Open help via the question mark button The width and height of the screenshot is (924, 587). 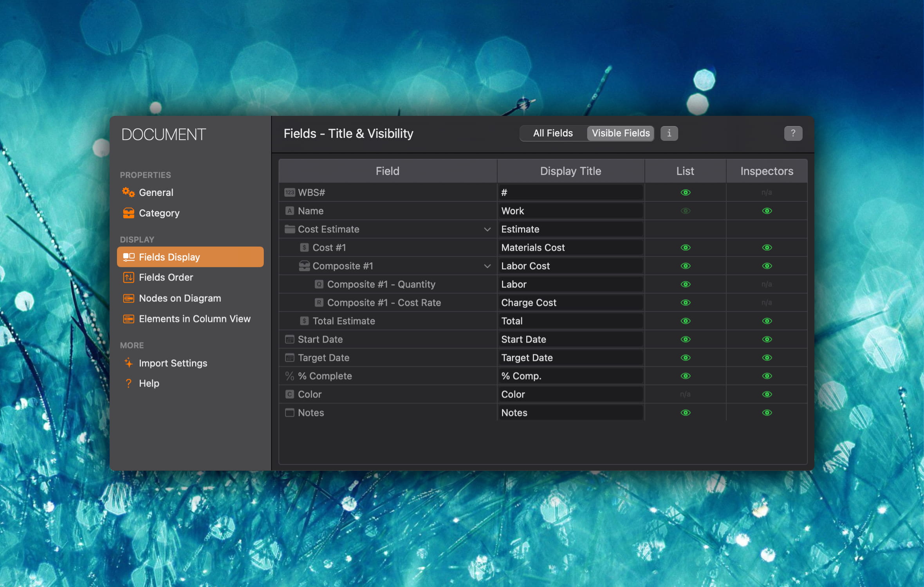[793, 133]
